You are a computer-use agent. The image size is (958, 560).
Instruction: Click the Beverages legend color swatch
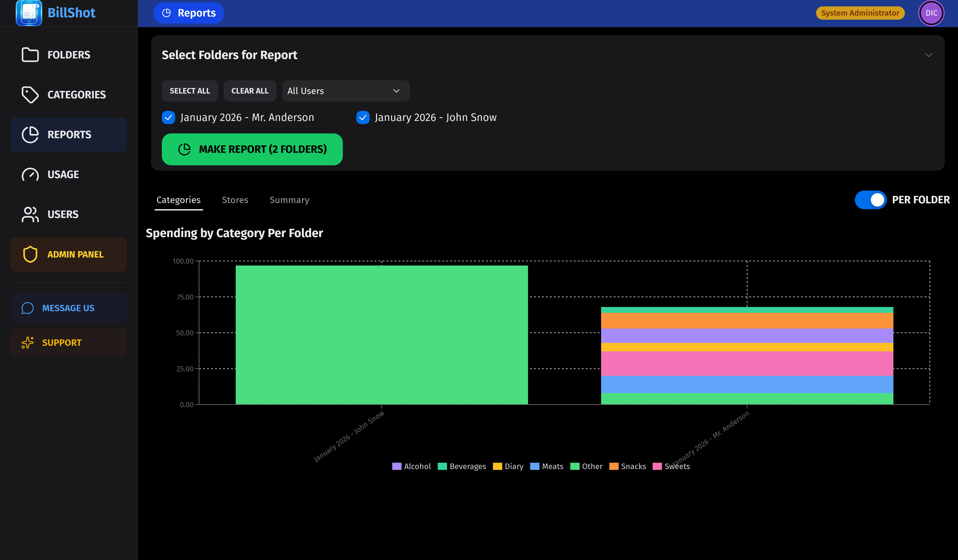[x=442, y=466]
